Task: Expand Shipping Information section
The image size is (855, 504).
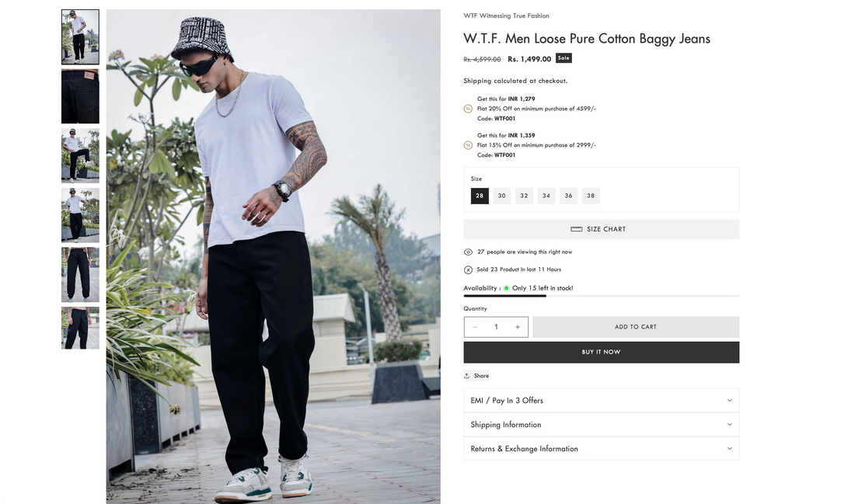Action: pos(602,425)
